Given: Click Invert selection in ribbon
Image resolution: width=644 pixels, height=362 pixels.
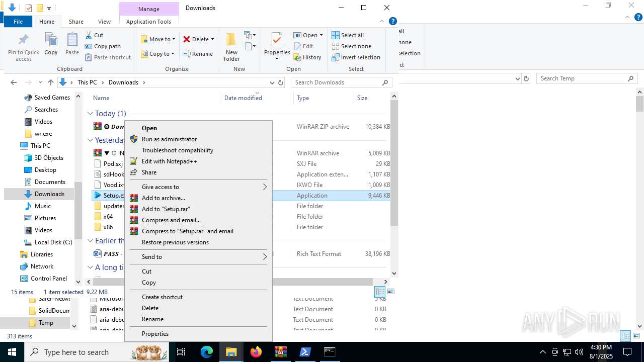Looking at the screenshot, I should [356, 57].
